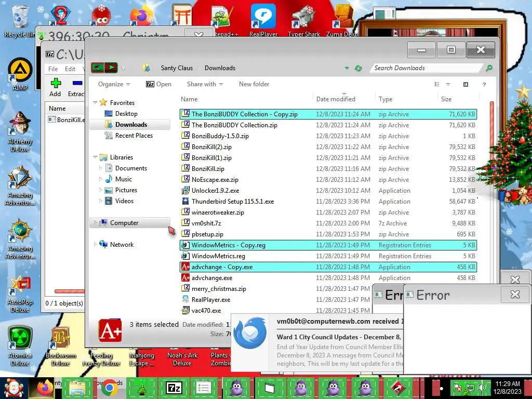Click the Thunderbird mail notification icon

(250, 332)
